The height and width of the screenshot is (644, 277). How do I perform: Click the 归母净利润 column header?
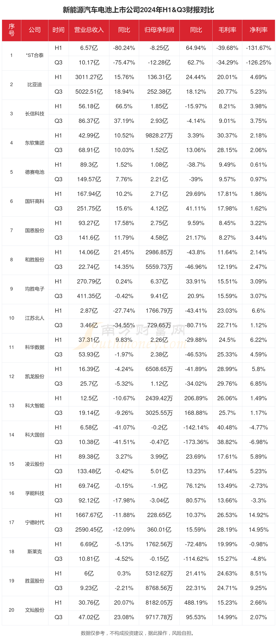(x=159, y=30)
